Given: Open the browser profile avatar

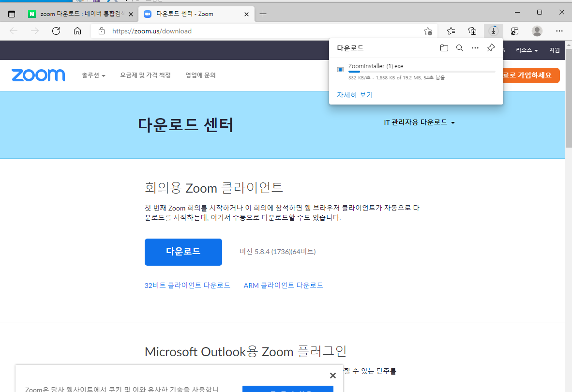Looking at the screenshot, I should click(537, 31).
